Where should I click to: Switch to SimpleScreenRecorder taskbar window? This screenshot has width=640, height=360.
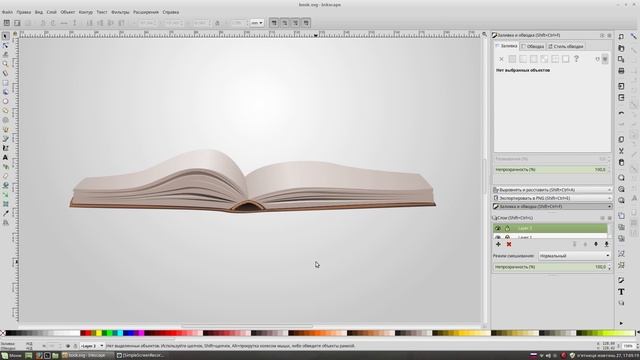point(141,356)
